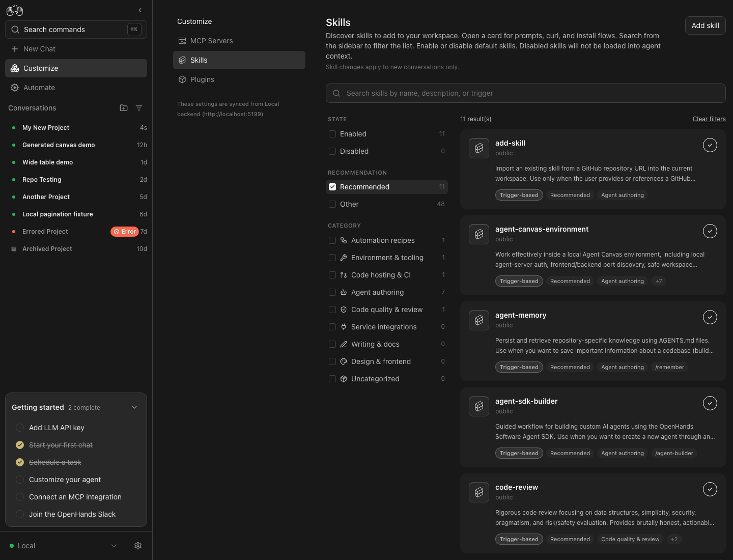The width and height of the screenshot is (733, 560).
Task: Click the skills search input box
Action: [526, 93]
